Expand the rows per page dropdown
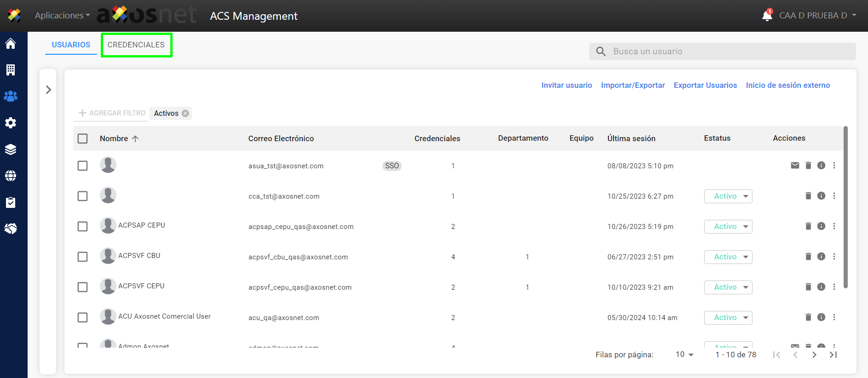This screenshot has width=868, height=378. tap(684, 355)
